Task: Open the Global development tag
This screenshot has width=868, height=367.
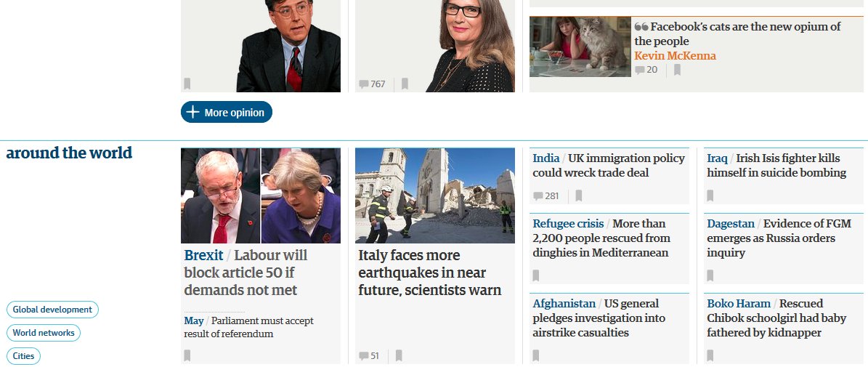Action: point(52,310)
